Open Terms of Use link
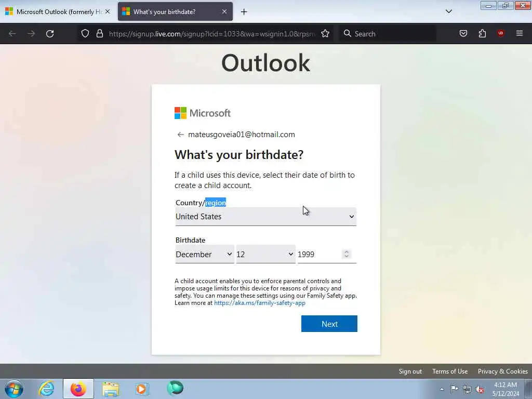 pos(450,371)
